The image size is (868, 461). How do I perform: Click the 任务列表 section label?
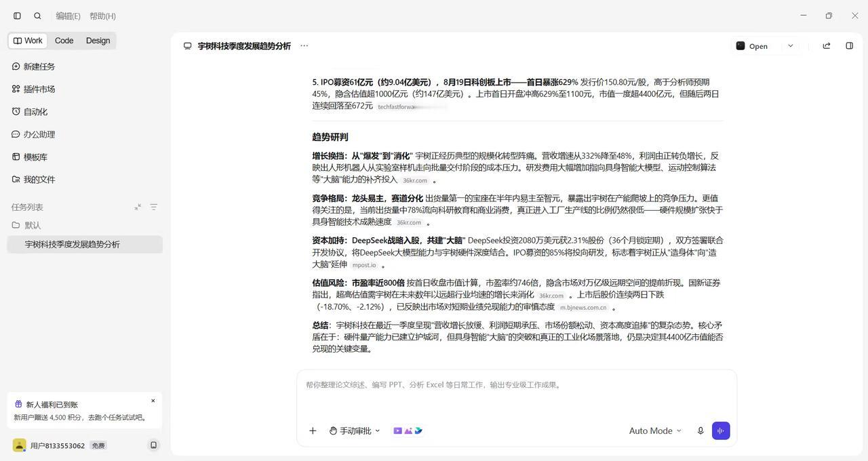[27, 207]
